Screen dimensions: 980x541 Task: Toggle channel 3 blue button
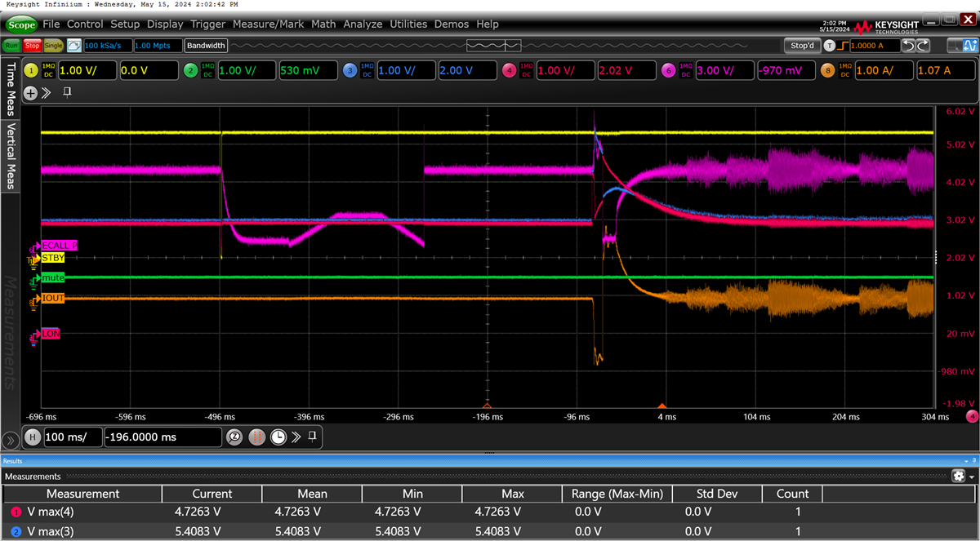(x=350, y=71)
